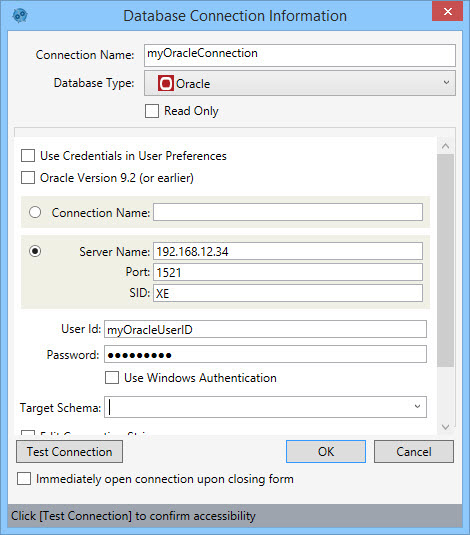Close the Database Connection Information dialog
The height and width of the screenshot is (535, 470).
(447, 12)
